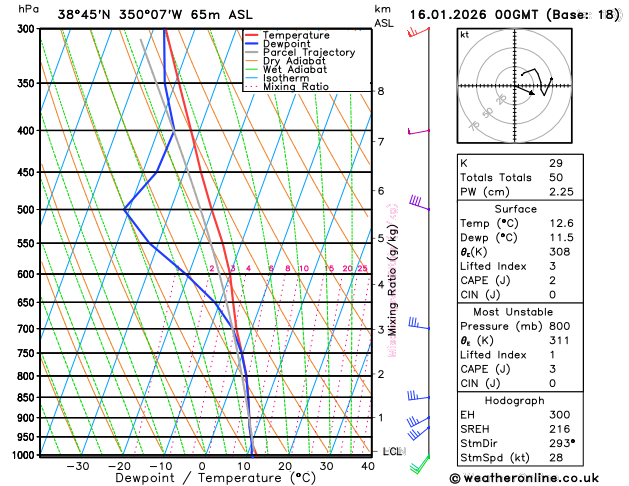This screenshot has width=629, height=486.
Task: Click the coordinates title 38°45'N 350°07'W
Action: click(120, 15)
